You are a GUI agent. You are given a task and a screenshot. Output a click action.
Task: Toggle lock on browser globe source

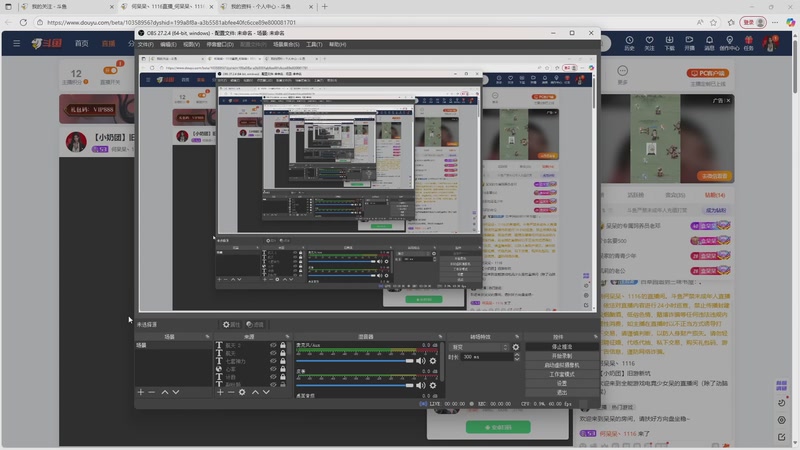pyautogui.click(x=283, y=369)
